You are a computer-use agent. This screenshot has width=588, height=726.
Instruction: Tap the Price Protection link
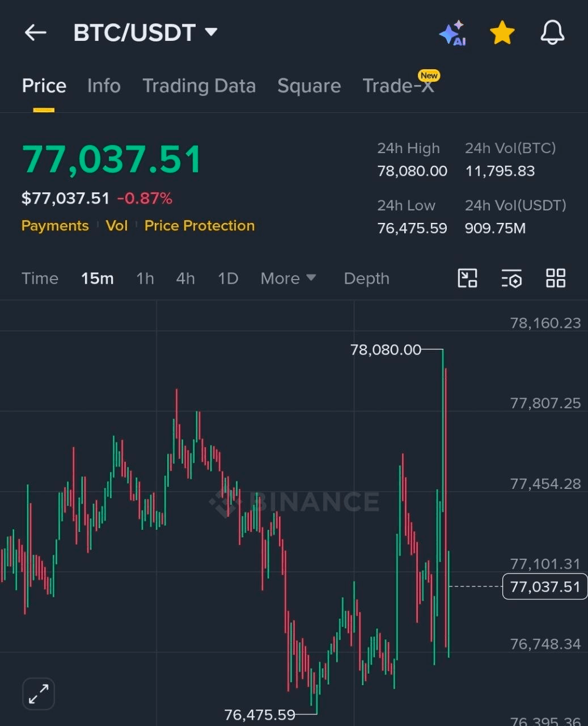pos(200,226)
